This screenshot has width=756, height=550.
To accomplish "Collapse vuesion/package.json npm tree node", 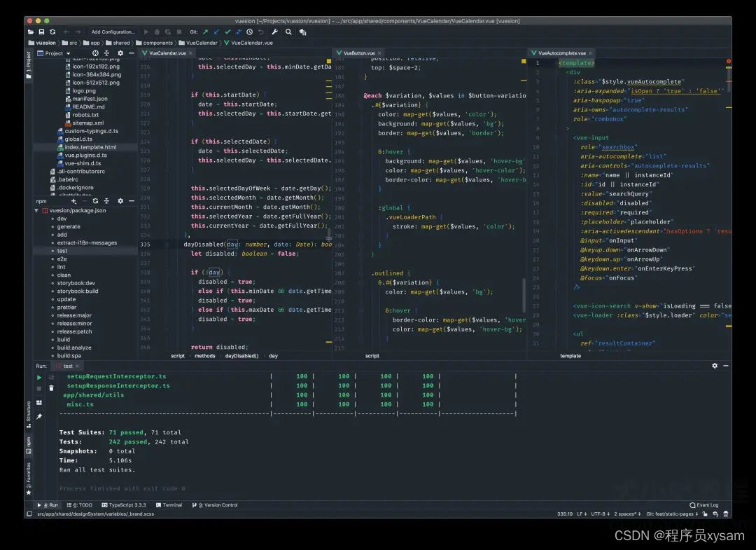I will (x=36, y=210).
